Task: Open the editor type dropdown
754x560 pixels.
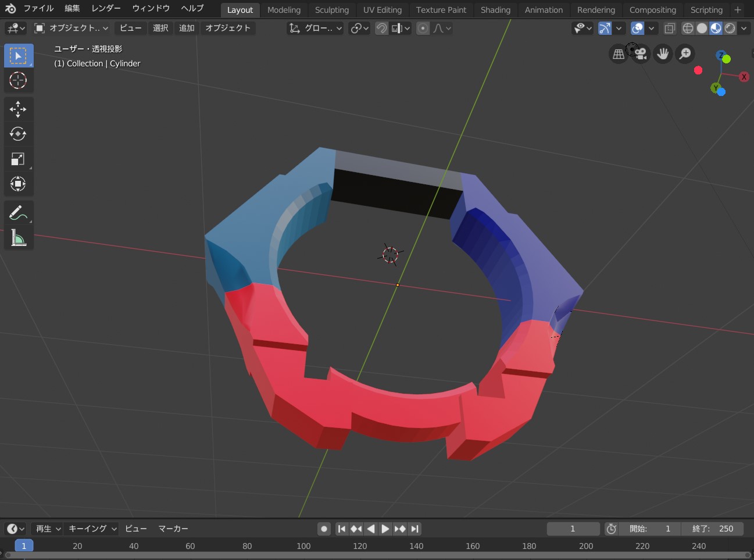Action: click(16, 28)
